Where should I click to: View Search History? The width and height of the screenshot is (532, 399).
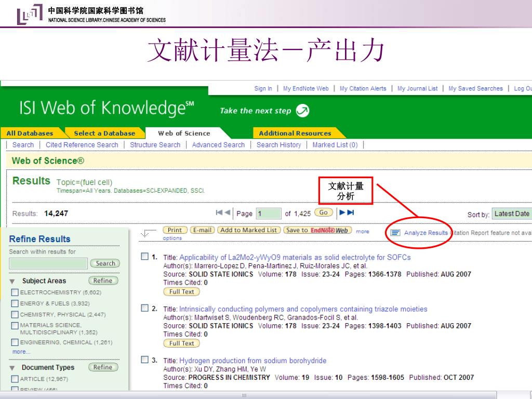point(278,145)
